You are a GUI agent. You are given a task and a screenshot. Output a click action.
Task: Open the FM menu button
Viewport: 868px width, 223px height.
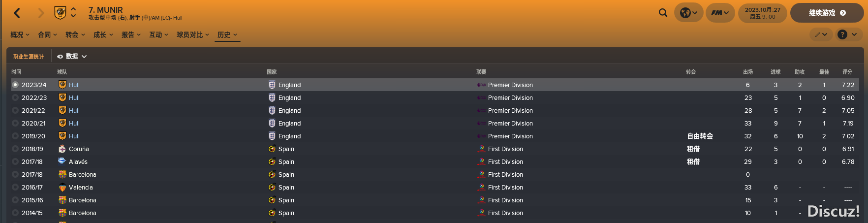click(x=720, y=13)
